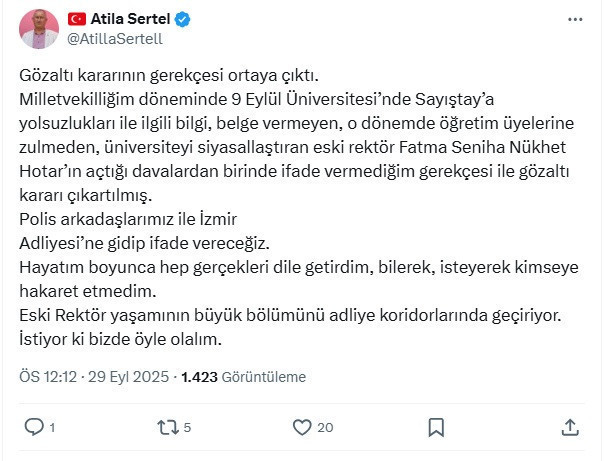Open the more options ellipsis menu
This screenshot has width=611, height=461.
coord(574,20)
